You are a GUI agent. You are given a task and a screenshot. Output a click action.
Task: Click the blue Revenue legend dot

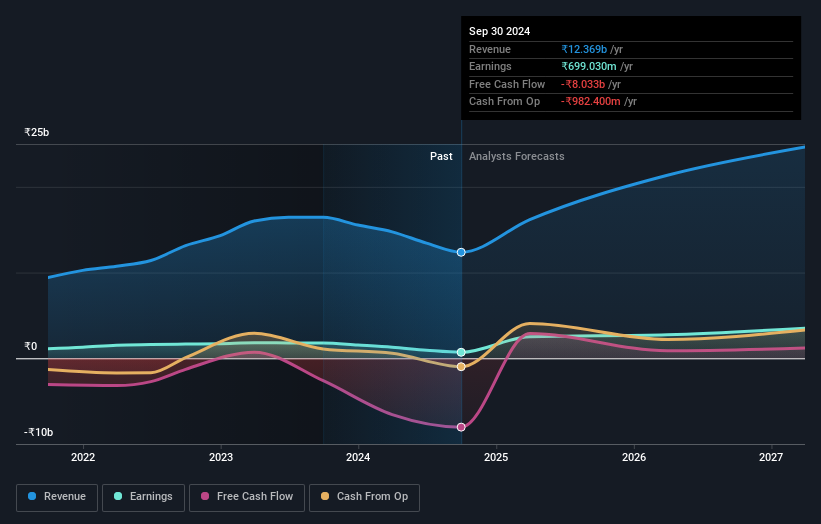click(32, 496)
